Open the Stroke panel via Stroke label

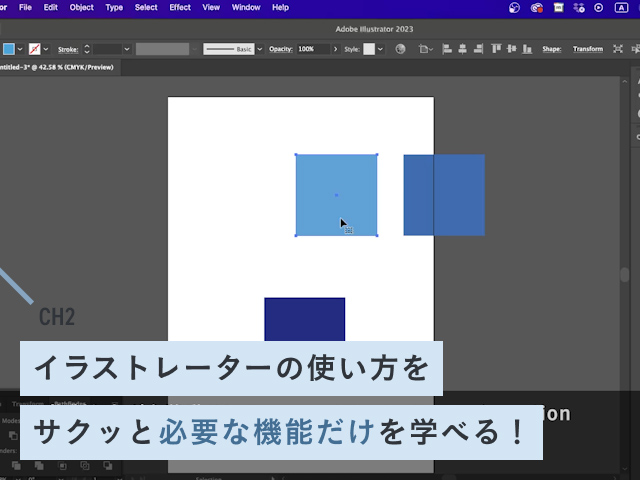[68, 49]
